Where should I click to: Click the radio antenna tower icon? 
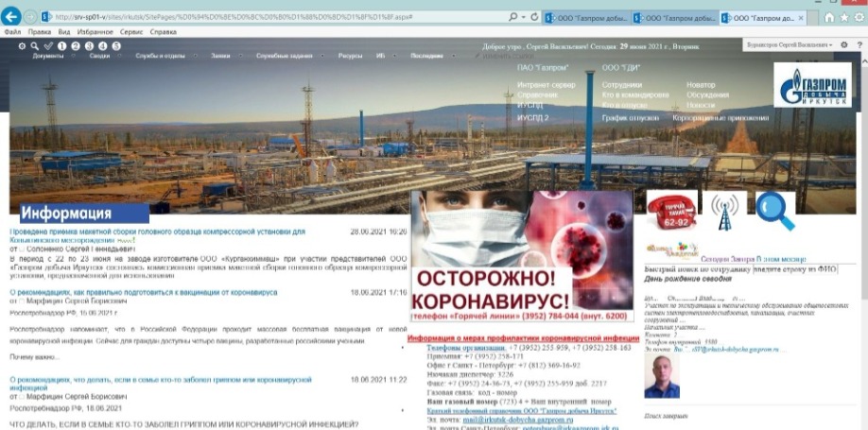click(724, 211)
